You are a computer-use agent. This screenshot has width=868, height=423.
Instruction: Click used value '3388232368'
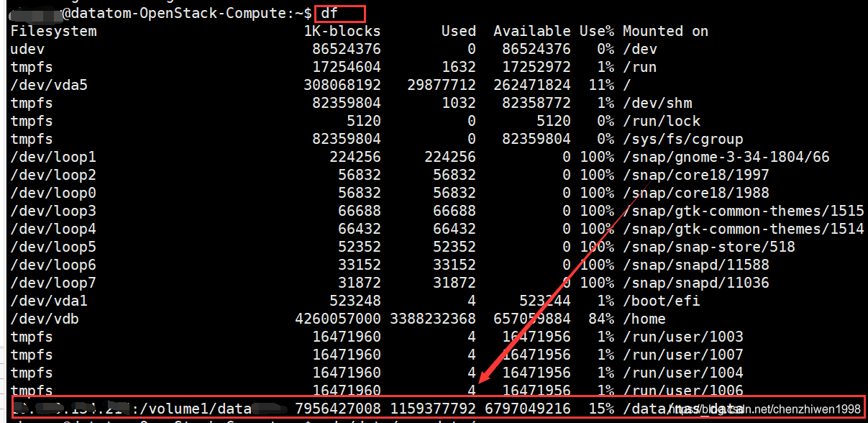433,319
